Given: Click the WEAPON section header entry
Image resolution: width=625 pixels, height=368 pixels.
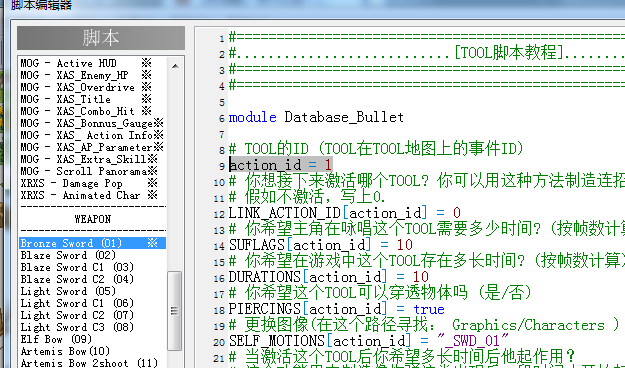Looking at the screenshot, I should click(92, 219).
